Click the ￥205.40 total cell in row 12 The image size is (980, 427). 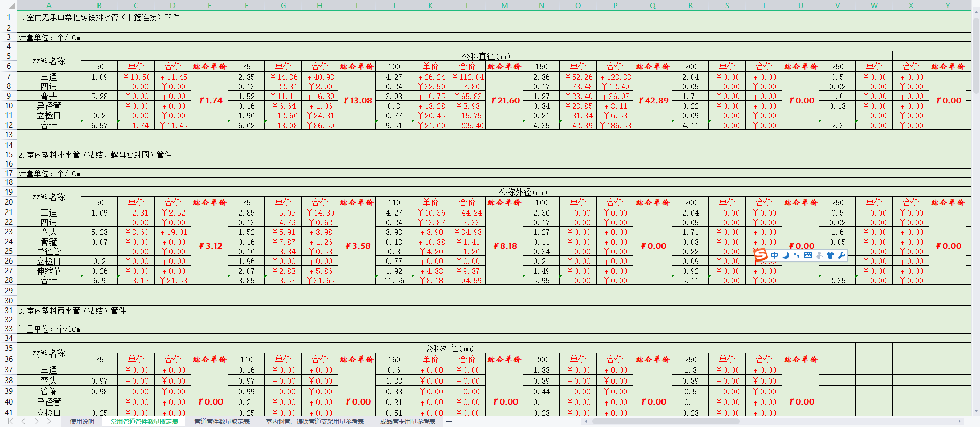[467, 125]
